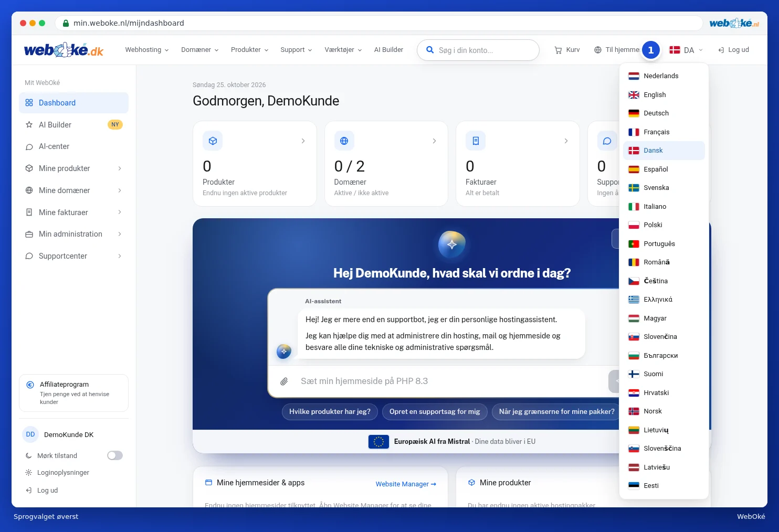Click the search magnifier icon
This screenshot has height=532, width=779.
point(430,50)
